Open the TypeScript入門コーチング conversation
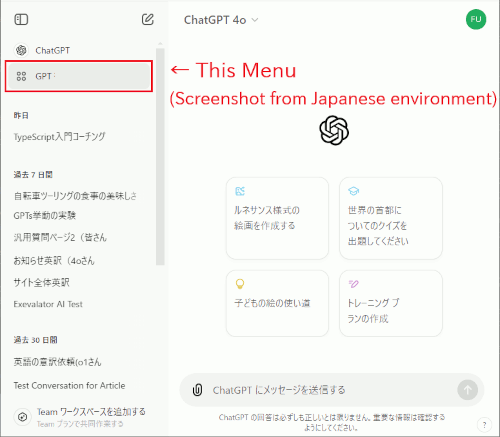This screenshot has height=437, width=500. coord(59,137)
